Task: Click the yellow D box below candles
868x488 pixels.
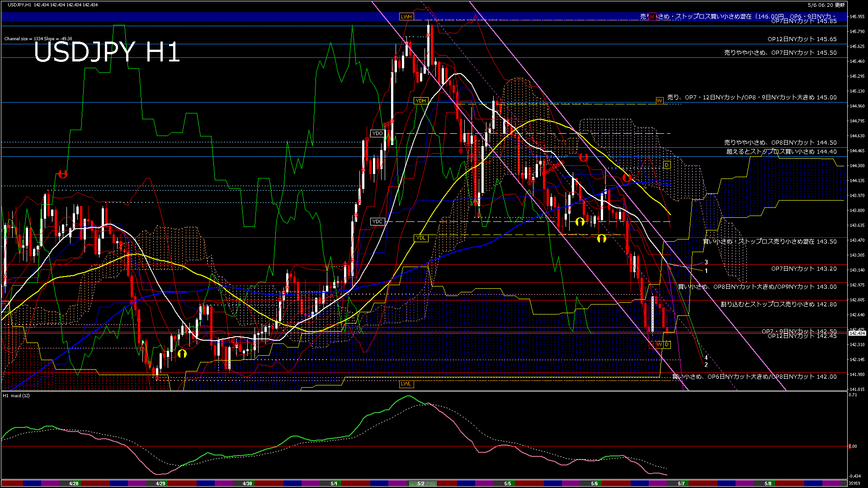Action: (667, 345)
